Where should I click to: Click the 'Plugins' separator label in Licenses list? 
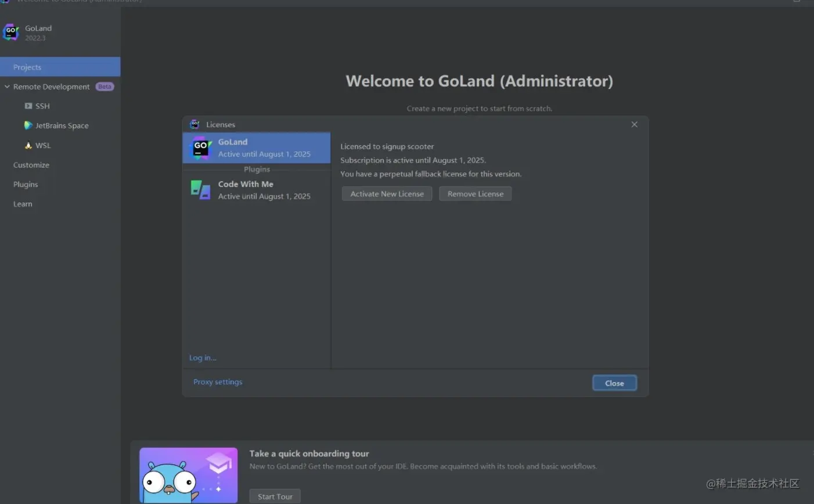point(257,170)
